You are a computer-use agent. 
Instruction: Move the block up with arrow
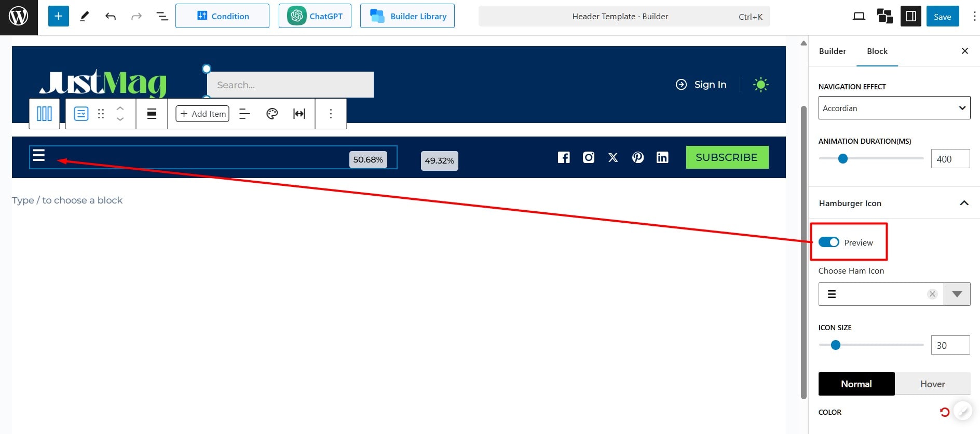coord(120,108)
